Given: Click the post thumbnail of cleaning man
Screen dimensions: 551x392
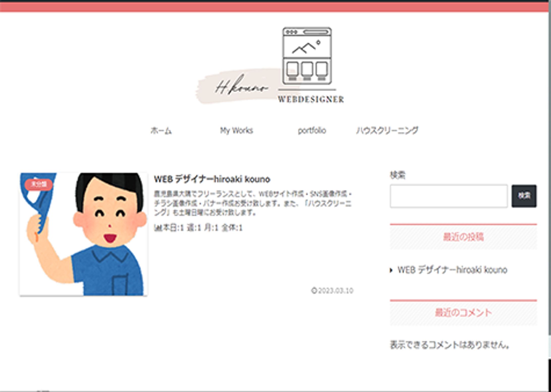Looking at the screenshot, I should coord(84,234).
